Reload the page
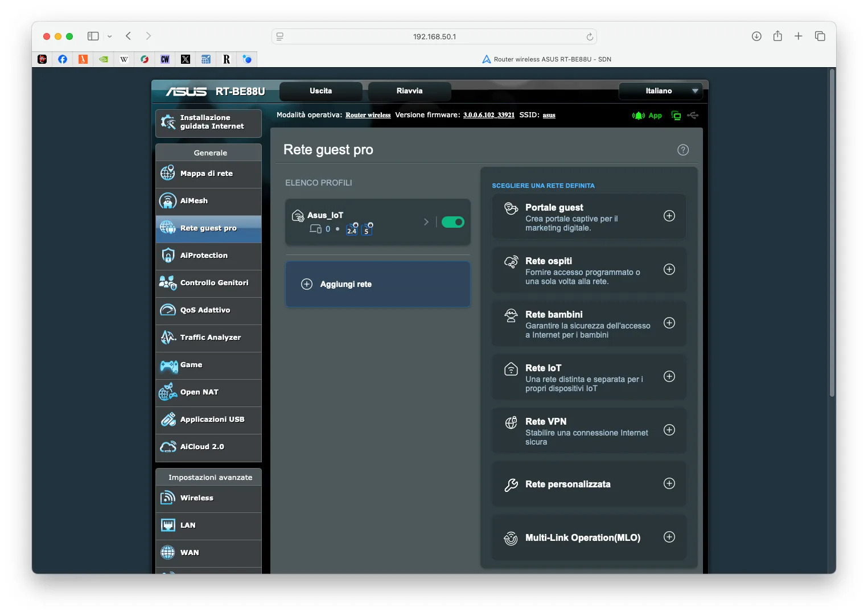 pos(590,37)
